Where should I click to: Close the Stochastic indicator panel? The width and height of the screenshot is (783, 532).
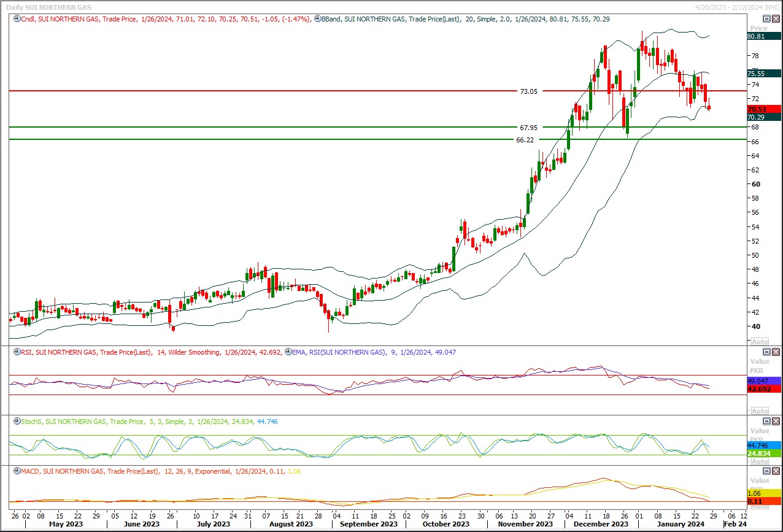[x=775, y=421]
